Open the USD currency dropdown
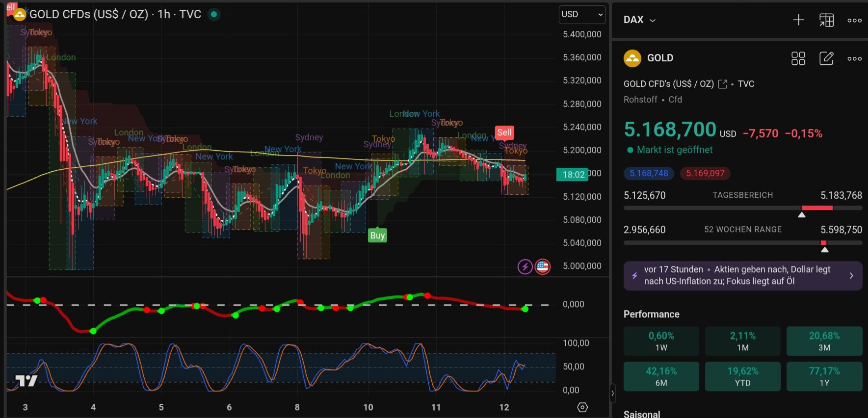The height and width of the screenshot is (418, 868). (582, 14)
